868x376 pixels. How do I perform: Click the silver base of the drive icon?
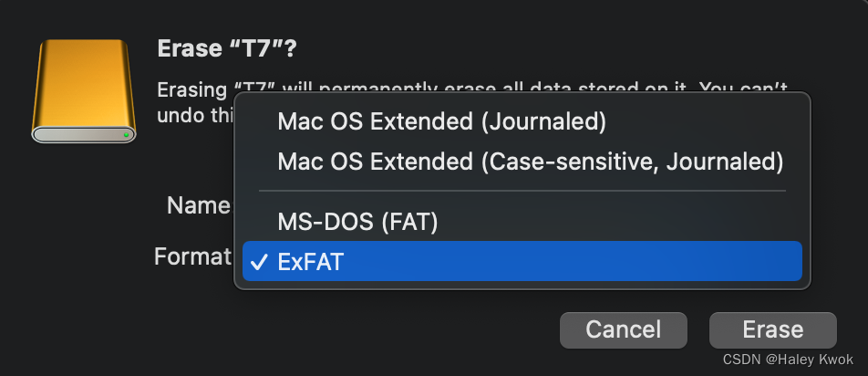coord(84,134)
